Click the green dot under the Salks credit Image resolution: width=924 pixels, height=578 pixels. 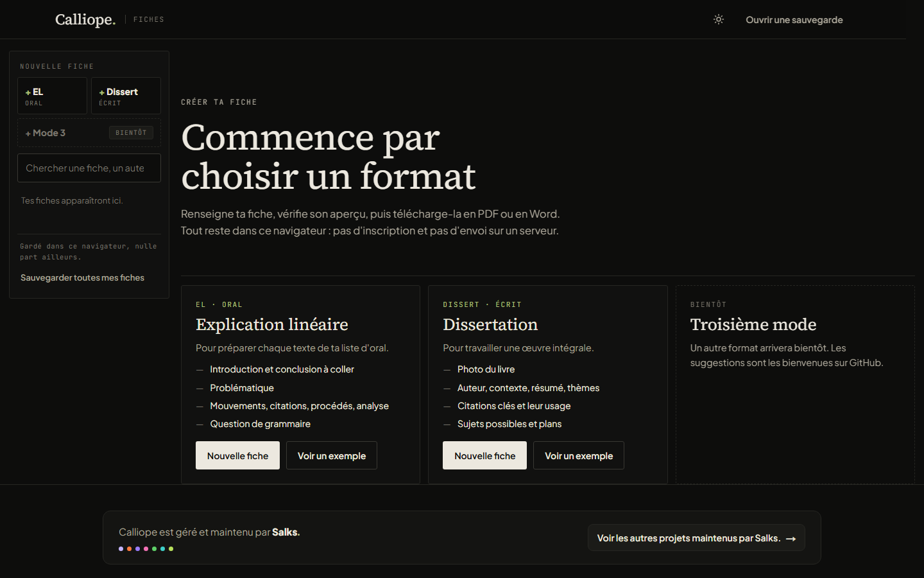[154, 548]
